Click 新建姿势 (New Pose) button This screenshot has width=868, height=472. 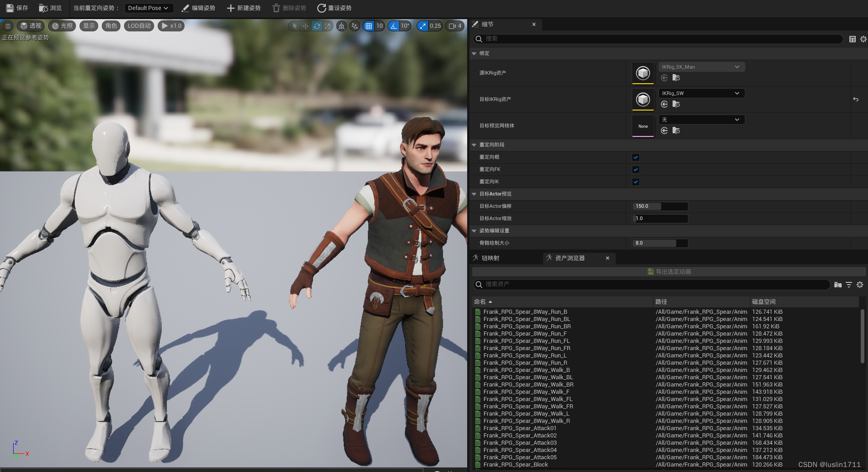[244, 8]
